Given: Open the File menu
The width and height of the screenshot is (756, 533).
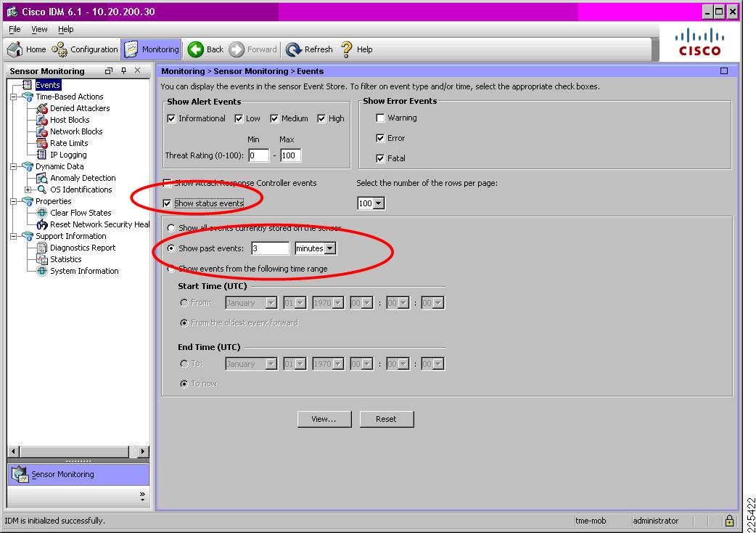Looking at the screenshot, I should (15, 30).
